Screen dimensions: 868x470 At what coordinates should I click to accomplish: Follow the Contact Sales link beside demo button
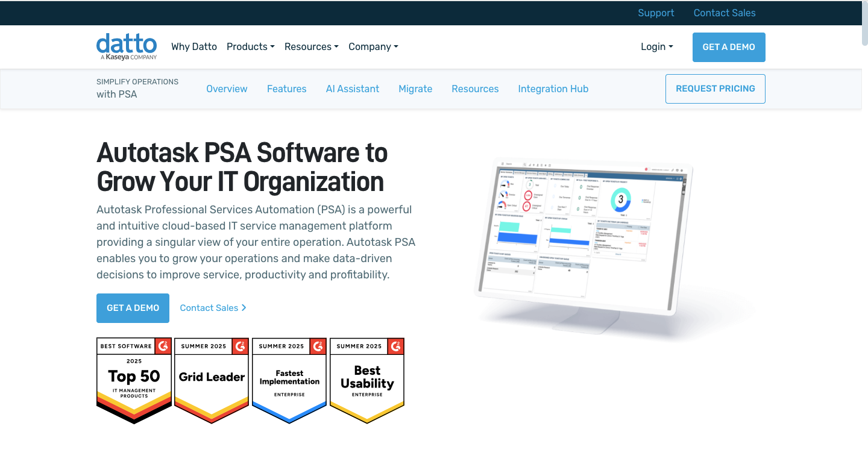[x=213, y=308]
